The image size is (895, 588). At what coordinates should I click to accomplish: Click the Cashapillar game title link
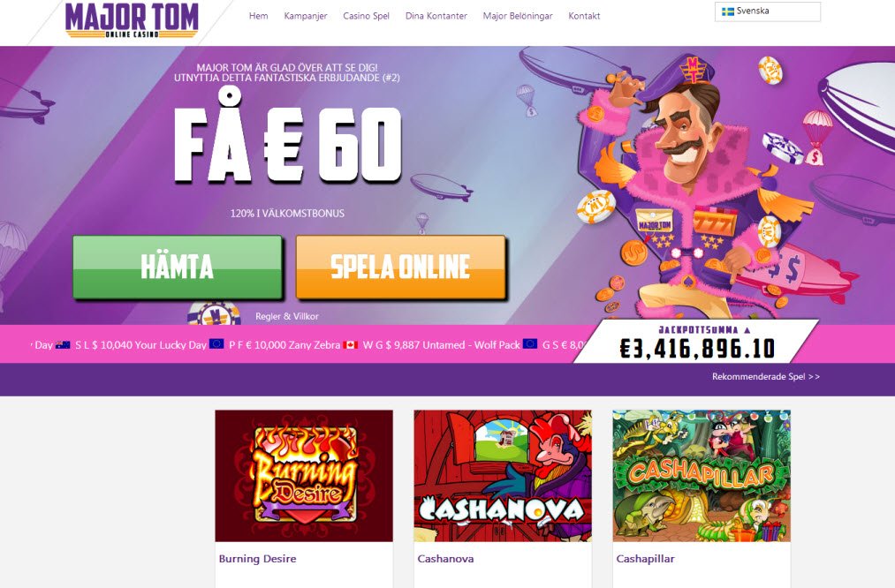click(x=645, y=559)
